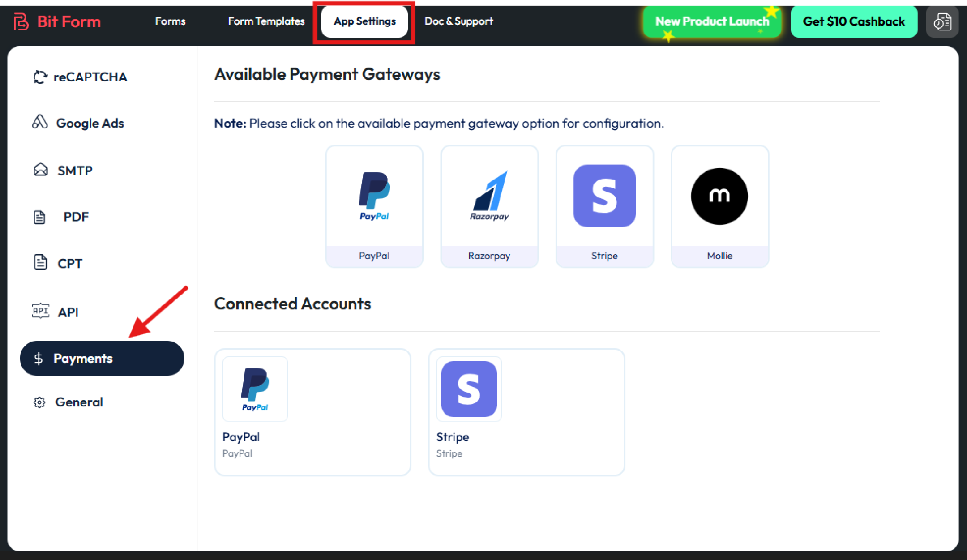
Task: Select the App Settings tab
Action: point(364,21)
